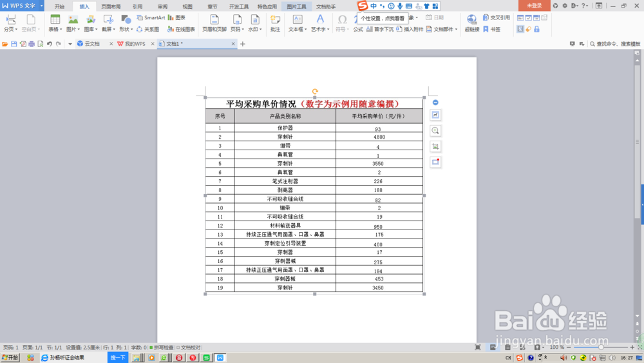
Task: Click the zoom-in magnifier beside the image
Action: (x=435, y=131)
